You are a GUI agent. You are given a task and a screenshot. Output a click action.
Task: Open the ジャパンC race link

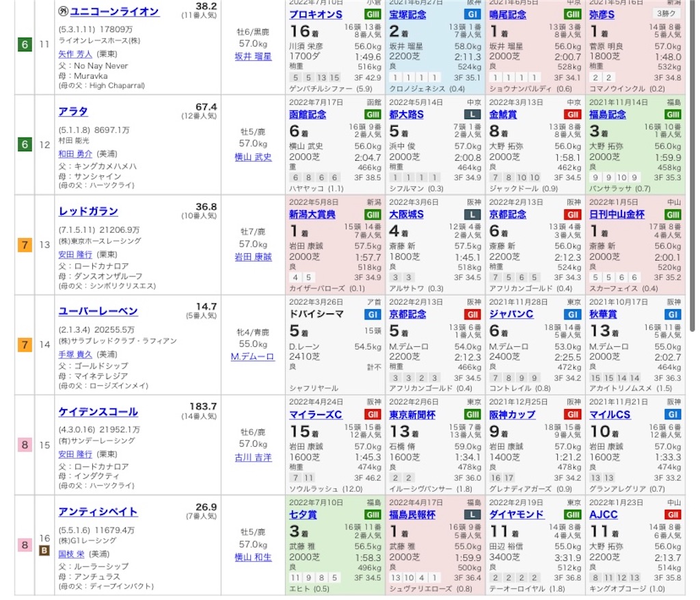coord(511,315)
